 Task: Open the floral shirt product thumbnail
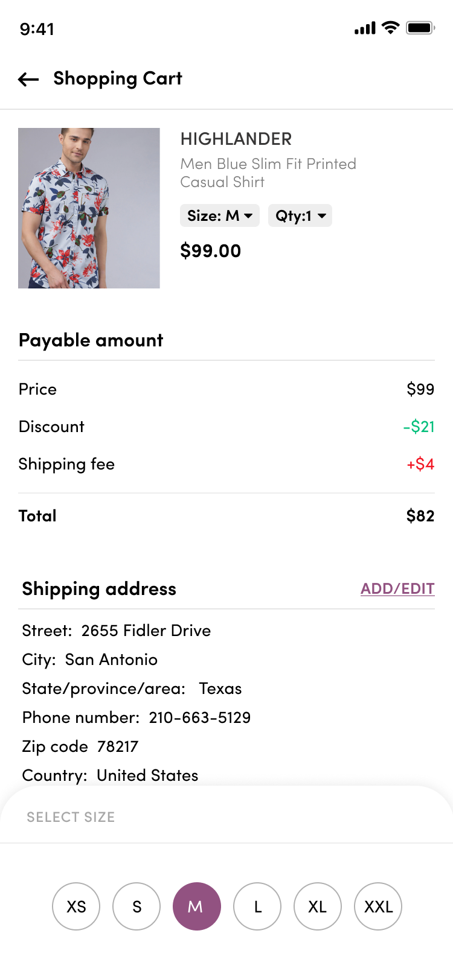point(89,208)
